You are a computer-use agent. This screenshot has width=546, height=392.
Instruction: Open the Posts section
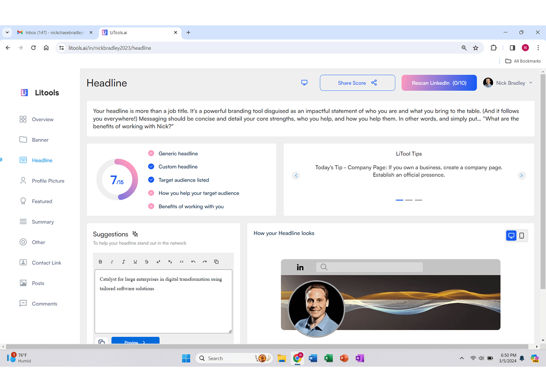coord(32,283)
